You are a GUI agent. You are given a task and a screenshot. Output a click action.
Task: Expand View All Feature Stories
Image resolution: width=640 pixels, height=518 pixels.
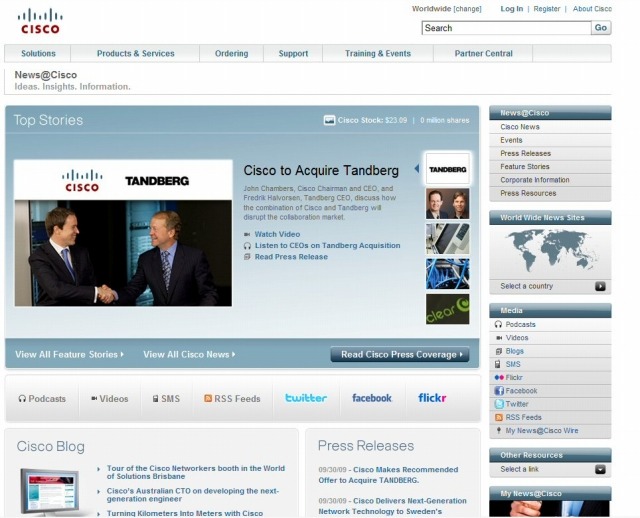click(69, 354)
